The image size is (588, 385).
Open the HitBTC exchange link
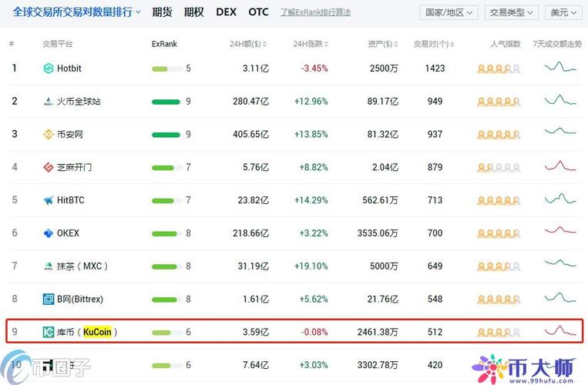coord(70,200)
